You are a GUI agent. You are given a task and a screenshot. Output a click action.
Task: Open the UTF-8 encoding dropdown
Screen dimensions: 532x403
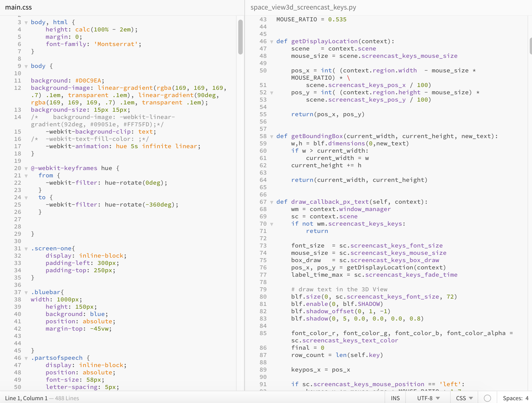tap(428, 398)
